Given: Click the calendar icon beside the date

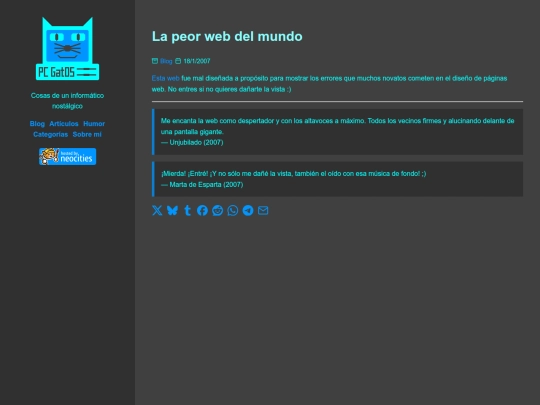Looking at the screenshot, I should coord(178,61).
